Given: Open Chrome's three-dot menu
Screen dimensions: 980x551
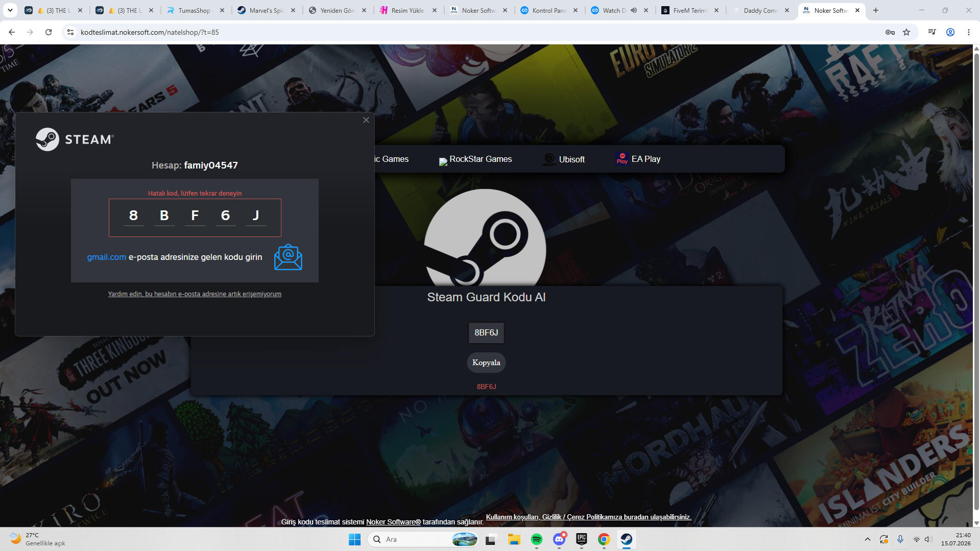Looking at the screenshot, I should point(969,32).
